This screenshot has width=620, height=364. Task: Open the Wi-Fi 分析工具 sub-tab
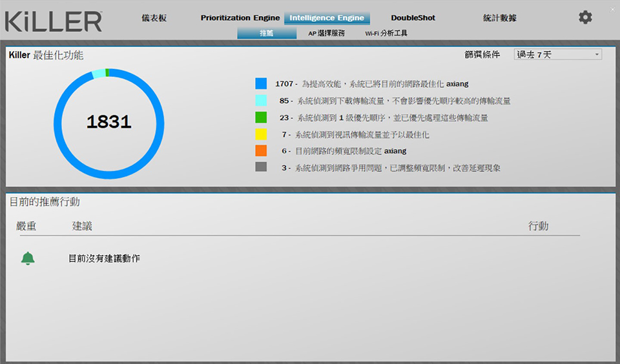click(x=386, y=33)
